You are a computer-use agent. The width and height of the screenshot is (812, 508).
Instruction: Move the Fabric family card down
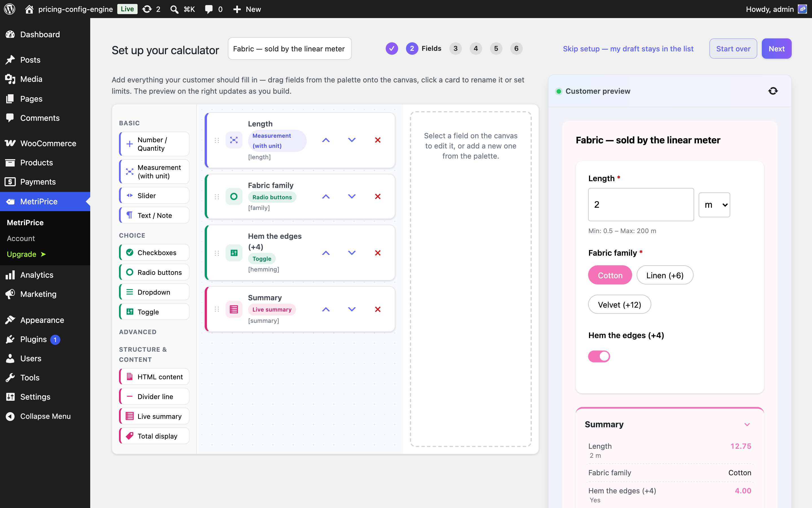pos(352,196)
